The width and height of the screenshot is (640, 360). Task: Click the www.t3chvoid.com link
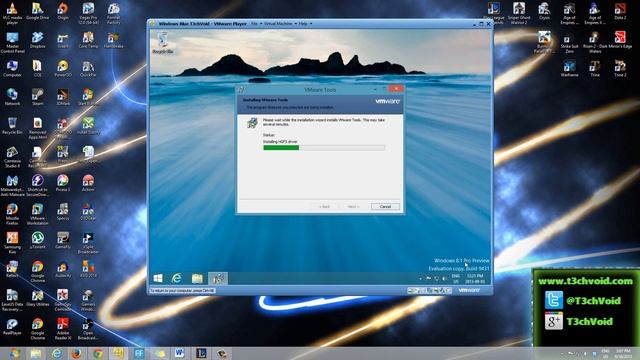click(x=585, y=281)
